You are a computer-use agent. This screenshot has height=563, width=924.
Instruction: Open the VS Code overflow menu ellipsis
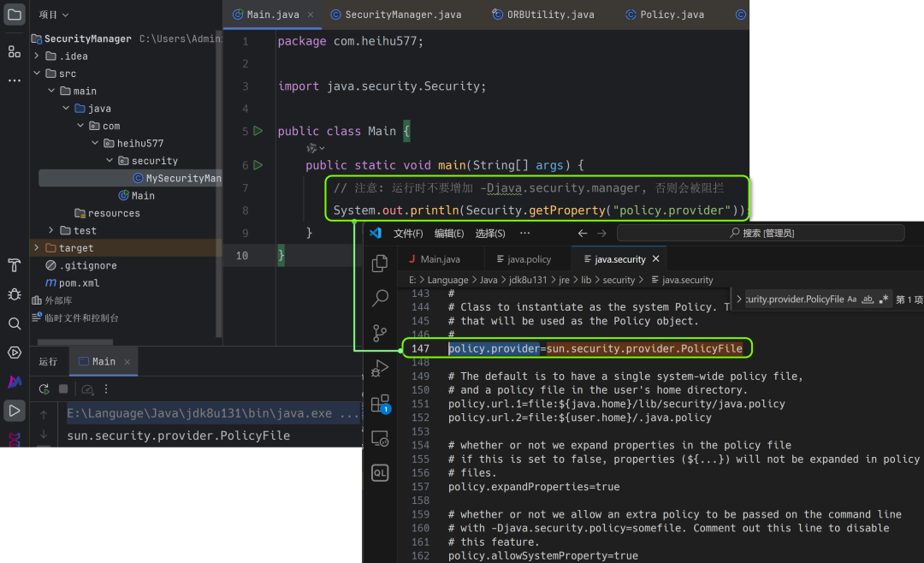coord(525,233)
